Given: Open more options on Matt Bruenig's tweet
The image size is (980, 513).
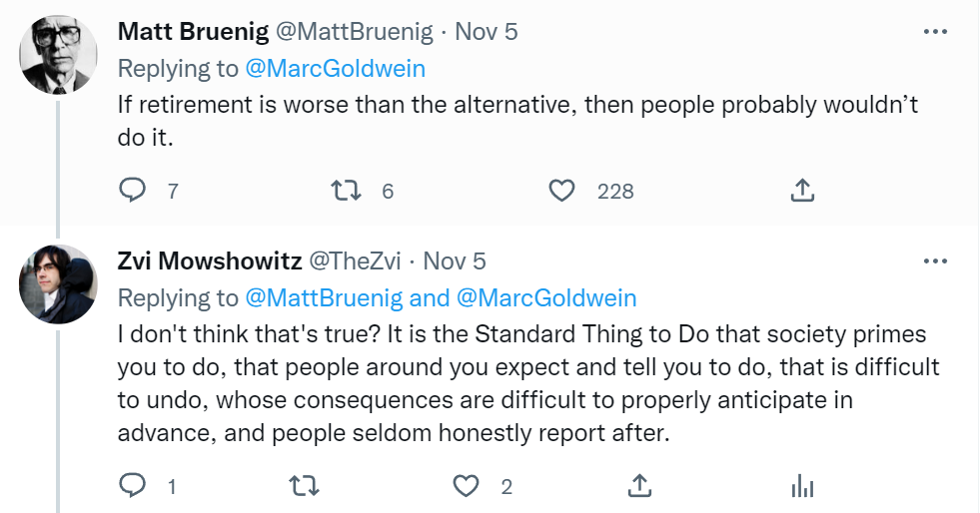Looking at the screenshot, I should click(935, 32).
